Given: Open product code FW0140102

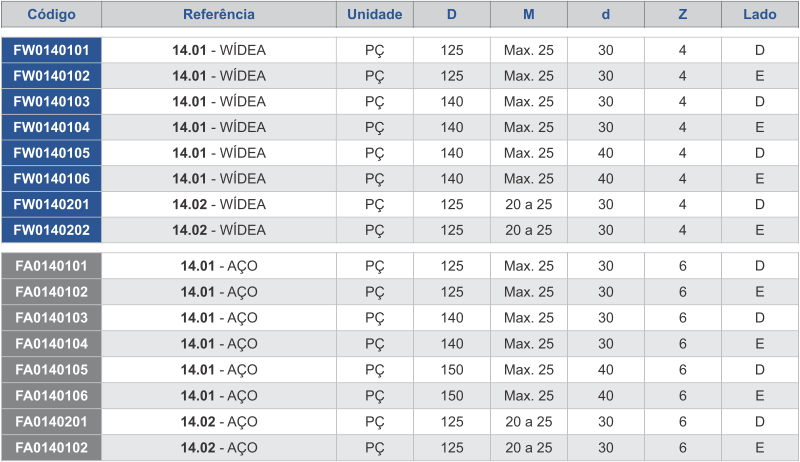Looking at the screenshot, I should click(x=52, y=76).
